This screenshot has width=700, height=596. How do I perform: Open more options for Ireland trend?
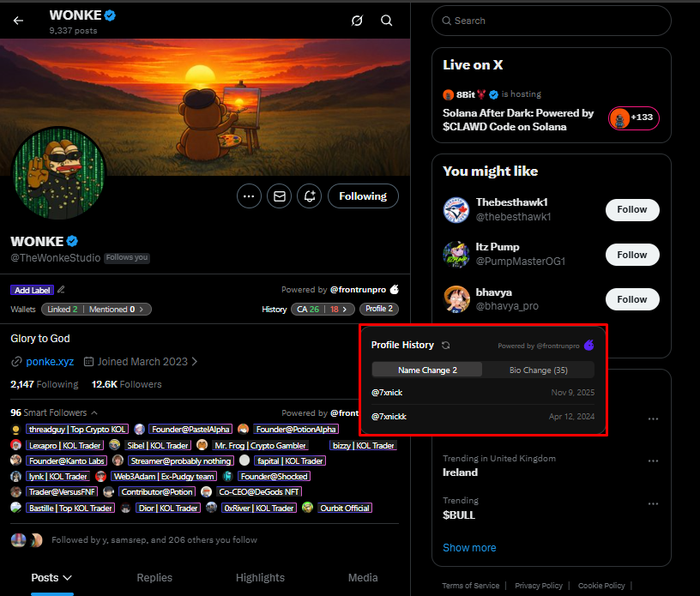[x=653, y=461]
